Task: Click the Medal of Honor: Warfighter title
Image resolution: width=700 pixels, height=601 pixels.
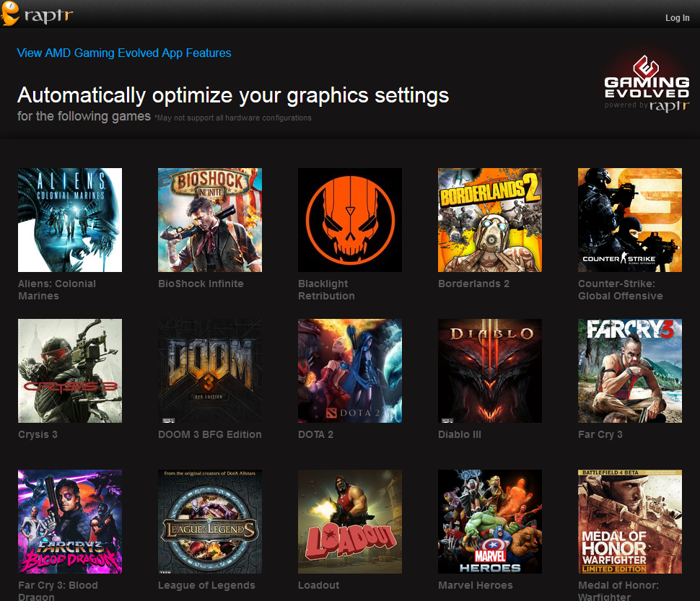Action: point(618,590)
